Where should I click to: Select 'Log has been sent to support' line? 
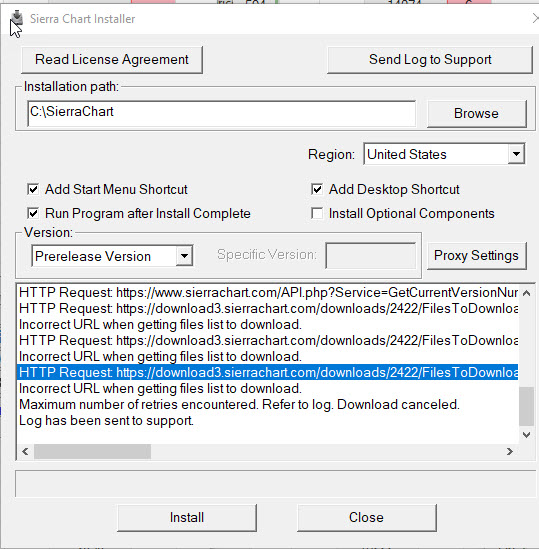tap(268, 421)
